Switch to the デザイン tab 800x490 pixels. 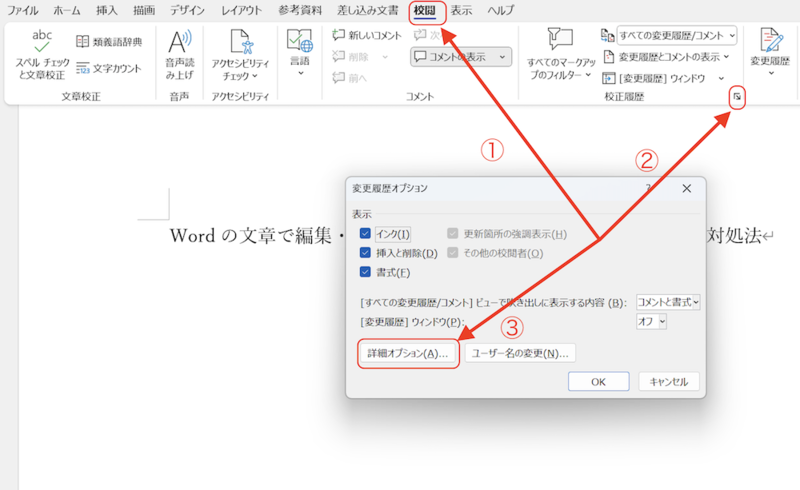(x=187, y=10)
